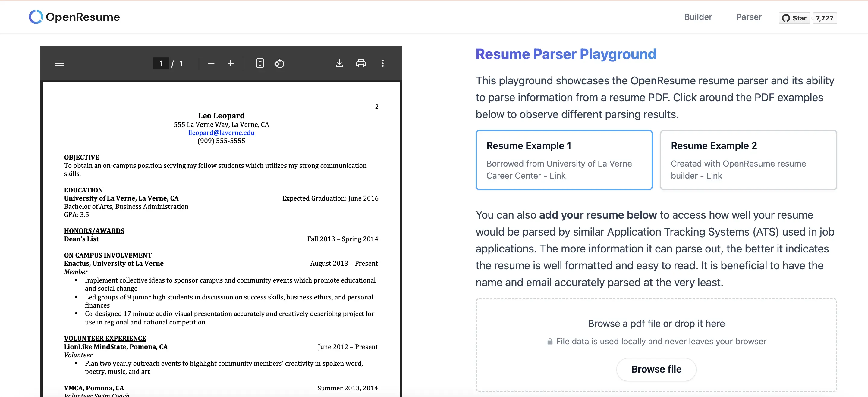Click the zoom in plus icon

[x=231, y=63]
